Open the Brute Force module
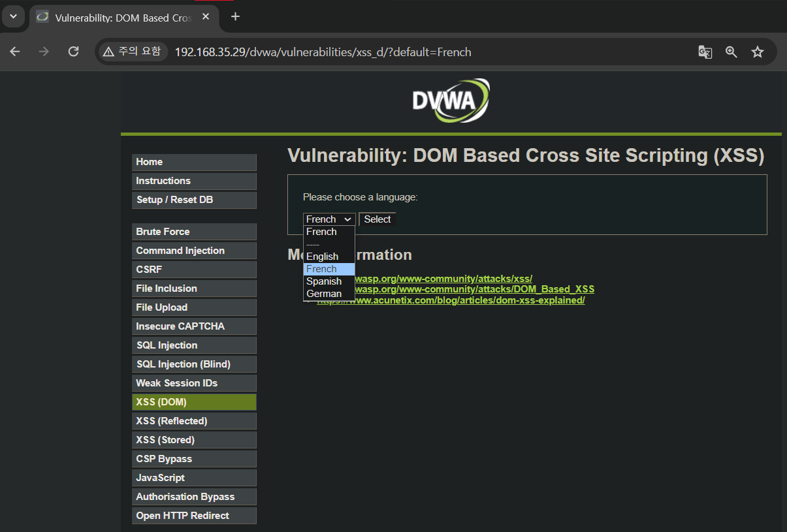Viewport: 787px width, 532px height. 194,232
